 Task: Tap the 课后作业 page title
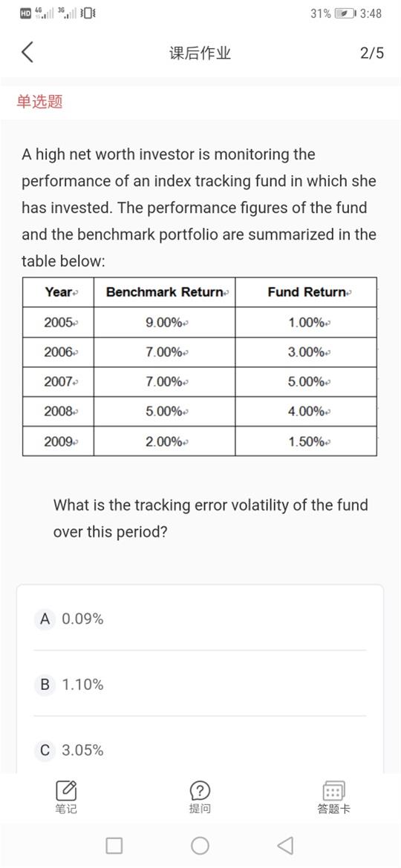pyautogui.click(x=200, y=53)
